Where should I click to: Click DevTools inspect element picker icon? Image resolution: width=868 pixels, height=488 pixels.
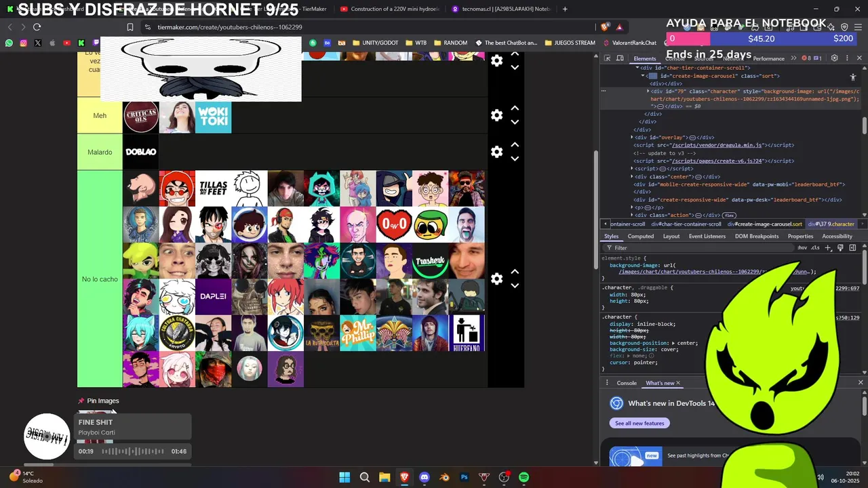point(607,58)
